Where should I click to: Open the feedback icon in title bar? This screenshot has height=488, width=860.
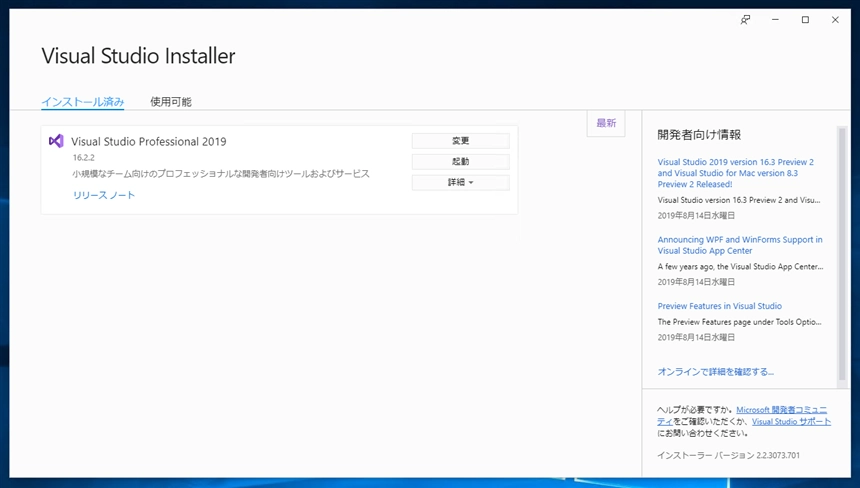745,20
